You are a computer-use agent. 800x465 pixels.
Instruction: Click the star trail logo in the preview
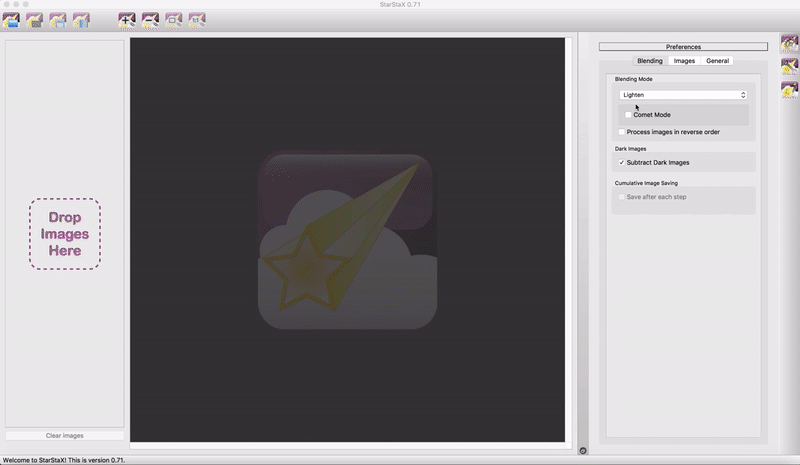pyautogui.click(x=347, y=240)
